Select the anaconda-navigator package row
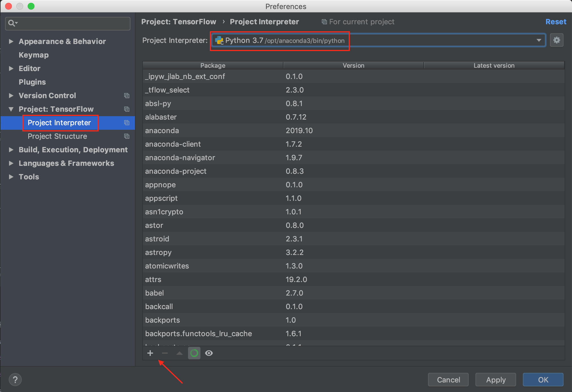 (x=180, y=158)
